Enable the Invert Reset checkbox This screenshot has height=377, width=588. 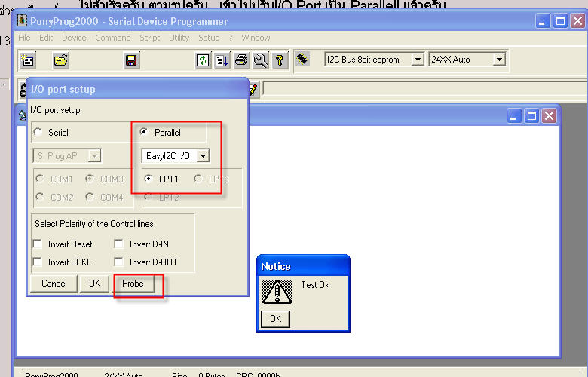pos(38,244)
